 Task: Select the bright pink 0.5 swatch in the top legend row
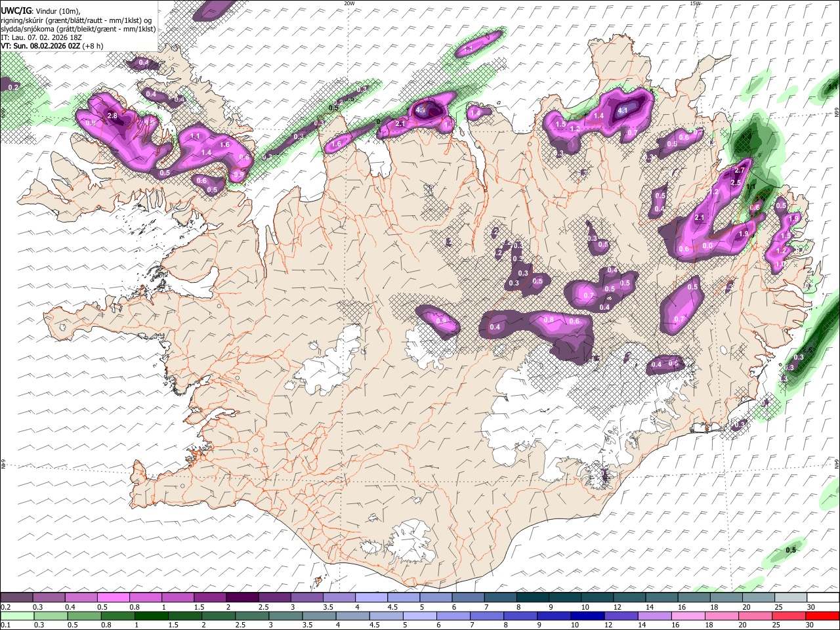click(x=113, y=598)
